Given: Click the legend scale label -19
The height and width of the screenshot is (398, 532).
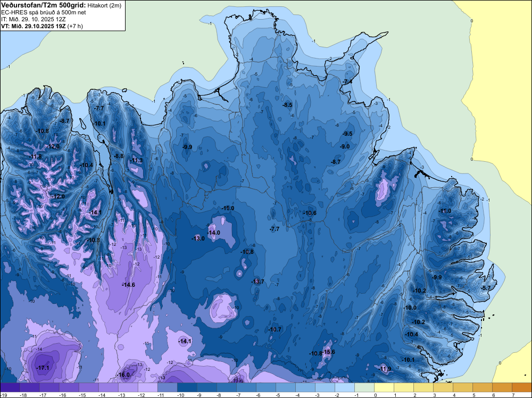Looking at the screenshot, I should (4, 395).
